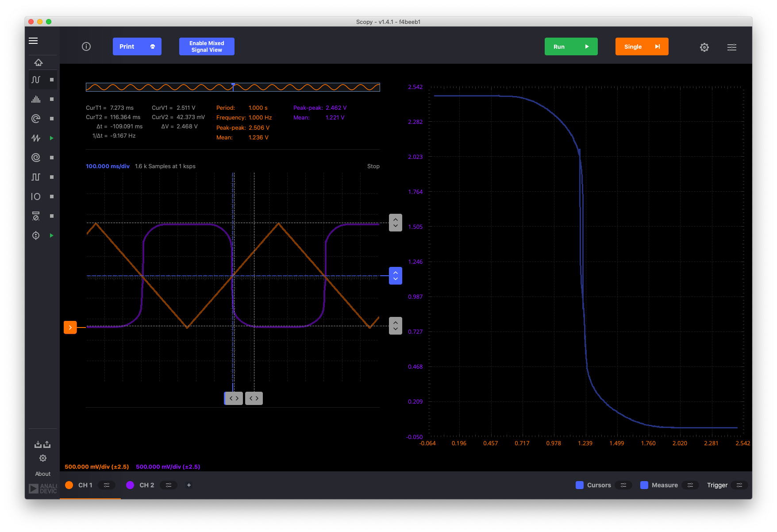
Task: Open preferences gear in the sidebar
Action: [43, 458]
